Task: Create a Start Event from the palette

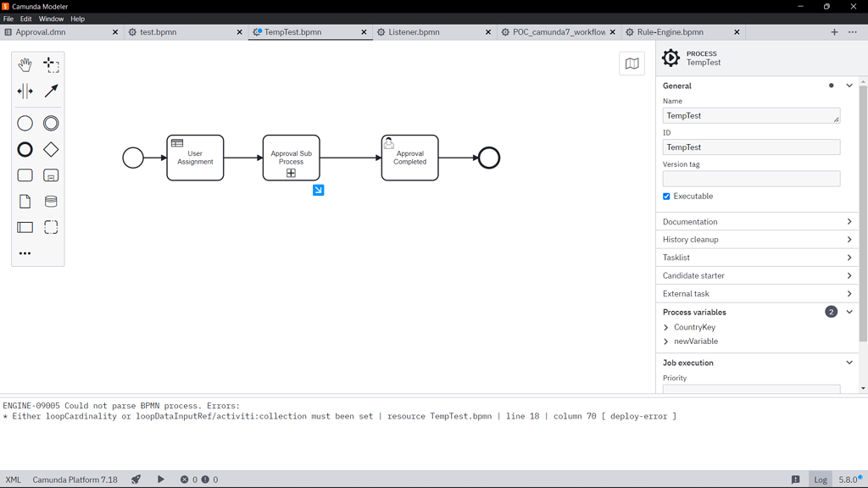Action: (x=25, y=123)
